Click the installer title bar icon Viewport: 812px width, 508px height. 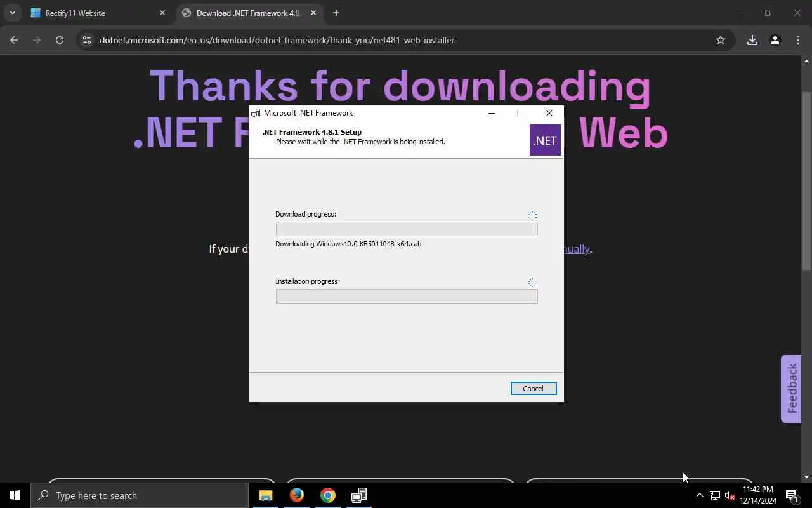(x=256, y=113)
